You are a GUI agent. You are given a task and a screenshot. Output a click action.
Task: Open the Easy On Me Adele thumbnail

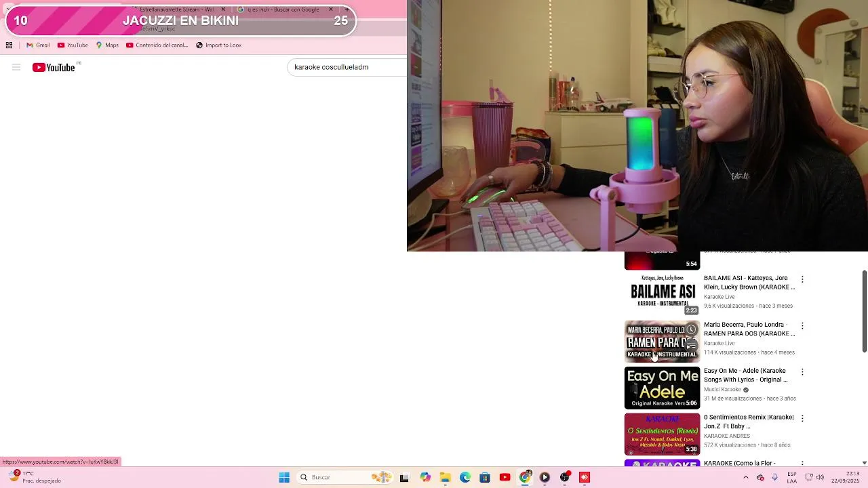[x=662, y=388]
